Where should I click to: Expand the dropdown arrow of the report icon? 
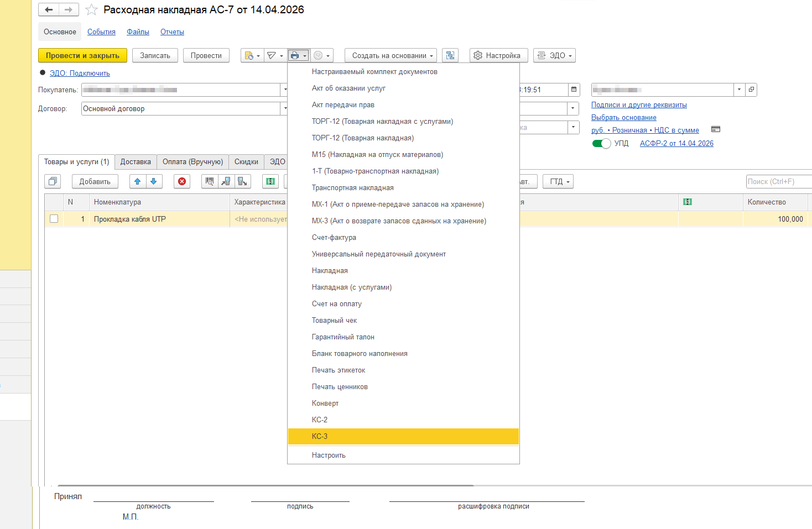[x=258, y=55]
